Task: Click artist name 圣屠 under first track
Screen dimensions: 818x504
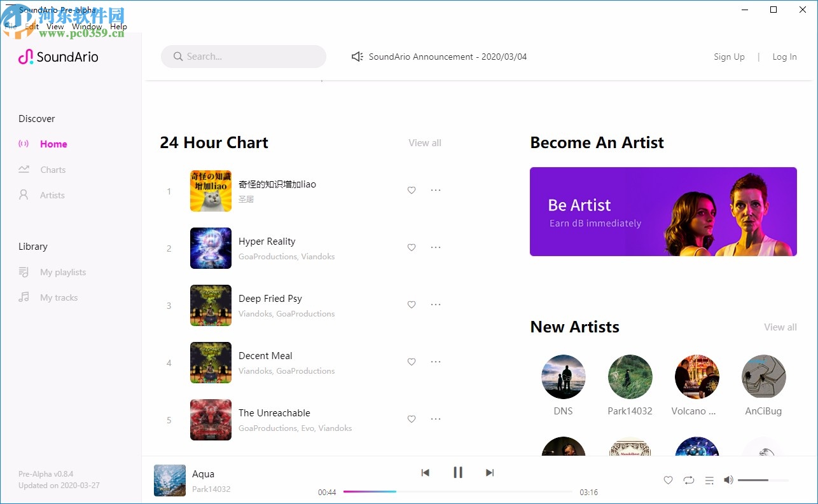Action: (x=246, y=200)
